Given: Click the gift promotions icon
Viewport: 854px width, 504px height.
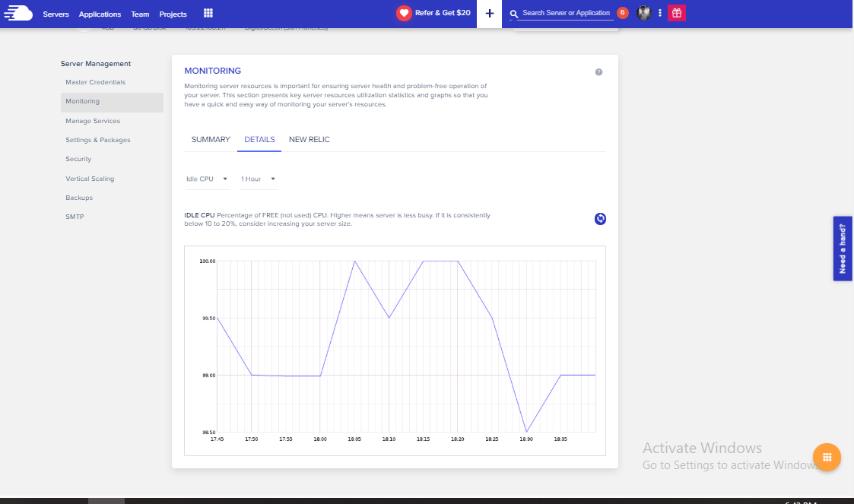Looking at the screenshot, I should [x=675, y=13].
